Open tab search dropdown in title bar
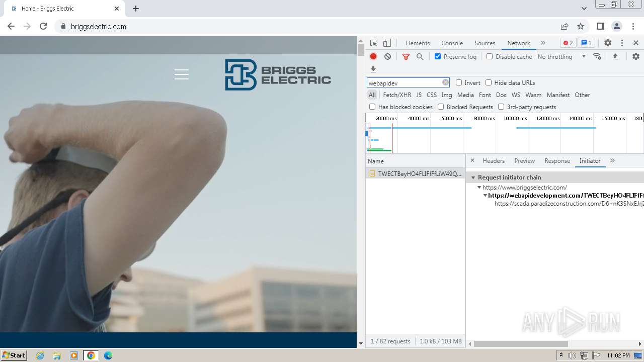The image size is (644, 362). pos(584,9)
